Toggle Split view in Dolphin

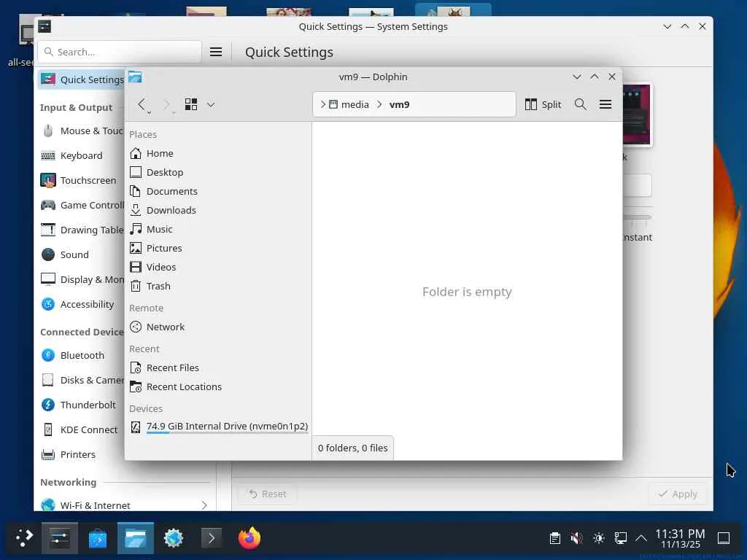543,104
